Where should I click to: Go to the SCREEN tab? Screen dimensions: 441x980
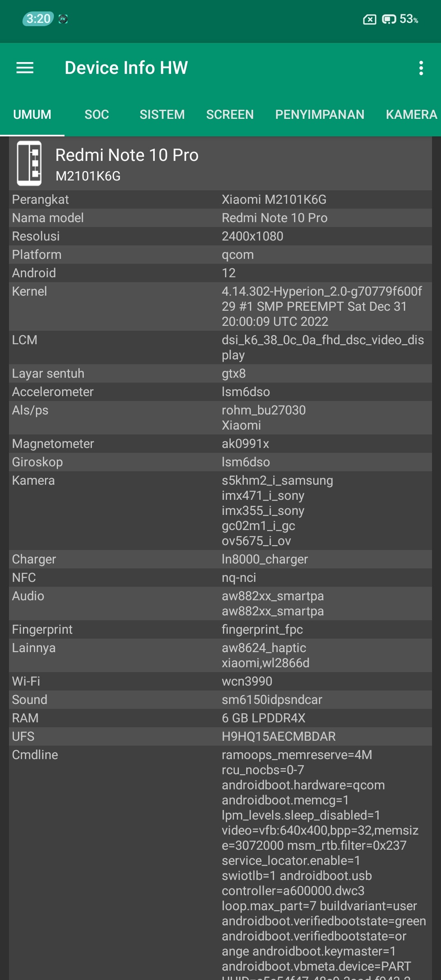[230, 114]
